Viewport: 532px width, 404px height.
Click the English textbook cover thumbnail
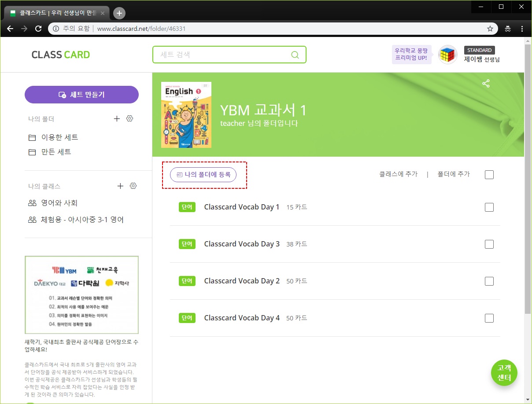click(x=186, y=115)
